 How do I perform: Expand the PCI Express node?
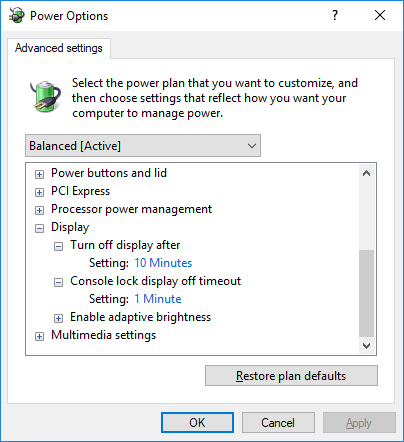(39, 192)
